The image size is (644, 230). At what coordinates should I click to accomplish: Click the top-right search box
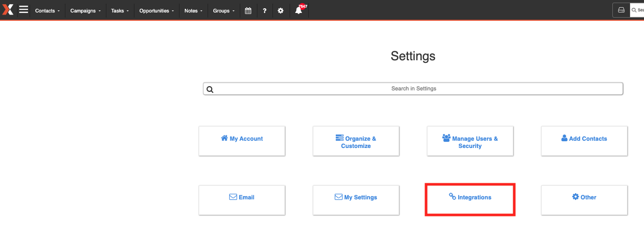point(637,10)
